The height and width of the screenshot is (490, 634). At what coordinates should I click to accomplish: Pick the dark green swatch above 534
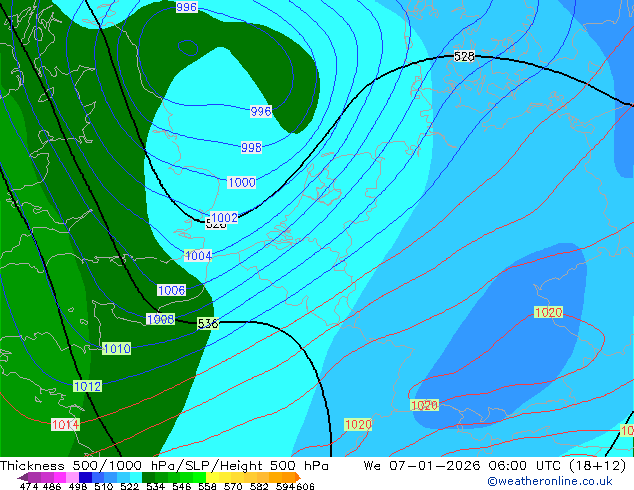coord(148,477)
